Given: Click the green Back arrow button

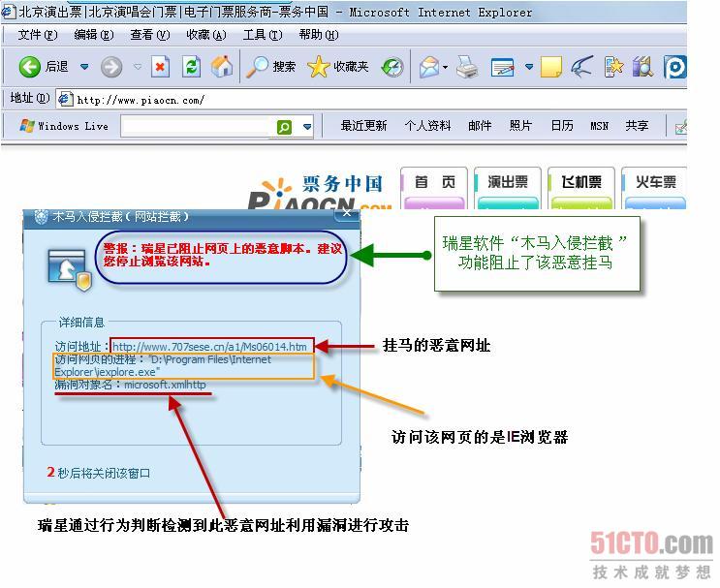Looking at the screenshot, I should coord(30,67).
